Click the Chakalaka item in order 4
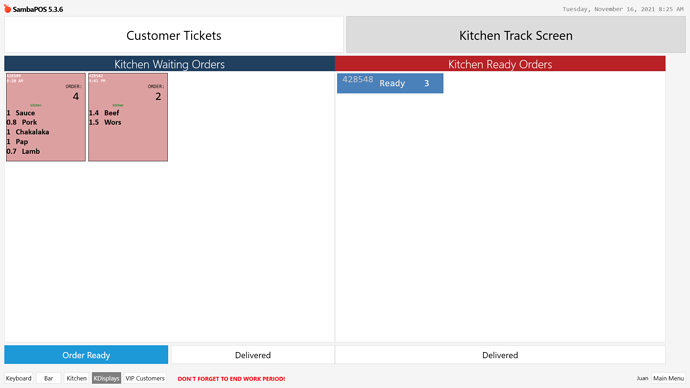The image size is (690, 388). 32,132
